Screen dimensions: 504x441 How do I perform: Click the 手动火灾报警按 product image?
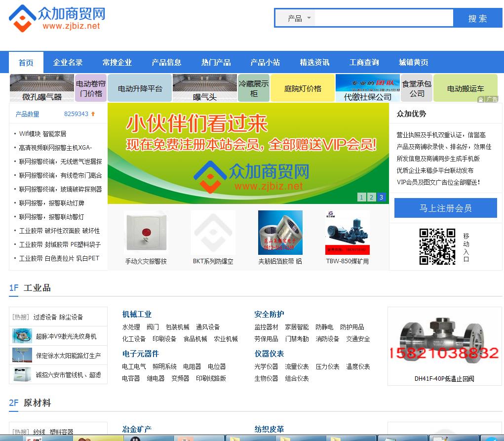(x=146, y=233)
